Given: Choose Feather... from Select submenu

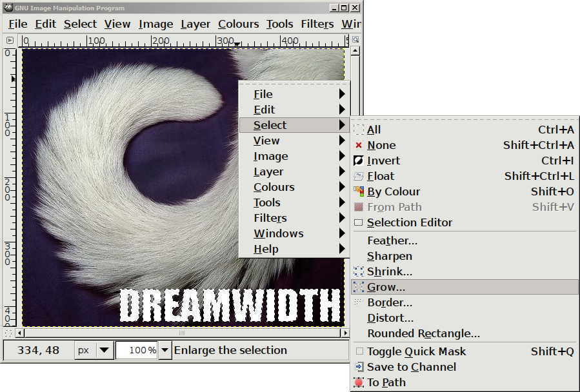Looking at the screenshot, I should point(465,240).
